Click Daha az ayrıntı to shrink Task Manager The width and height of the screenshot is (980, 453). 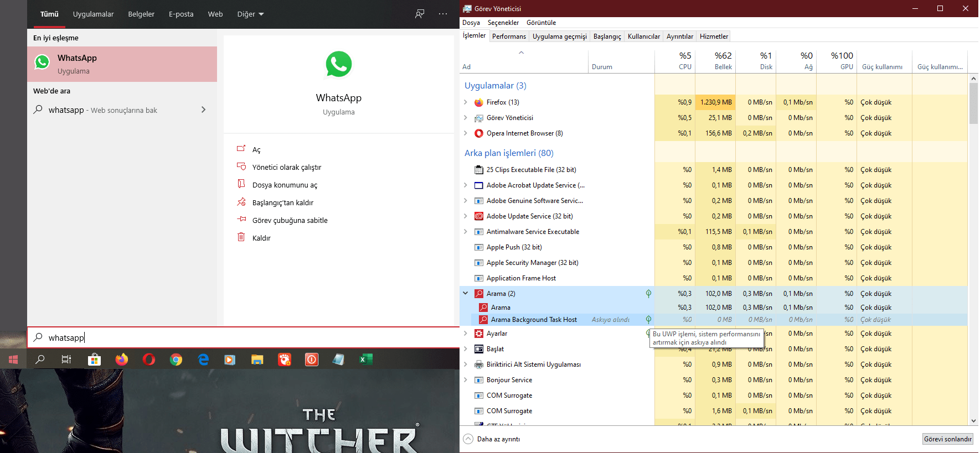(492, 439)
